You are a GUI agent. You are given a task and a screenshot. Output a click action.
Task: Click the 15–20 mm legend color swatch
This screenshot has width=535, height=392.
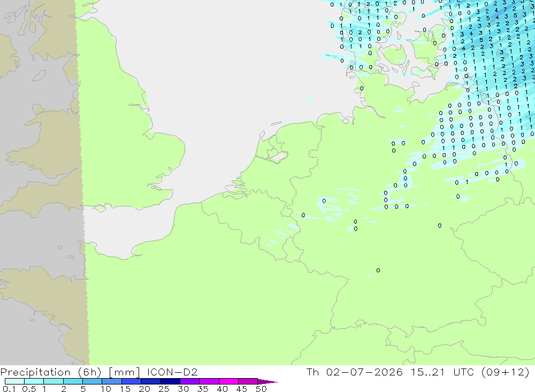click(x=132, y=381)
